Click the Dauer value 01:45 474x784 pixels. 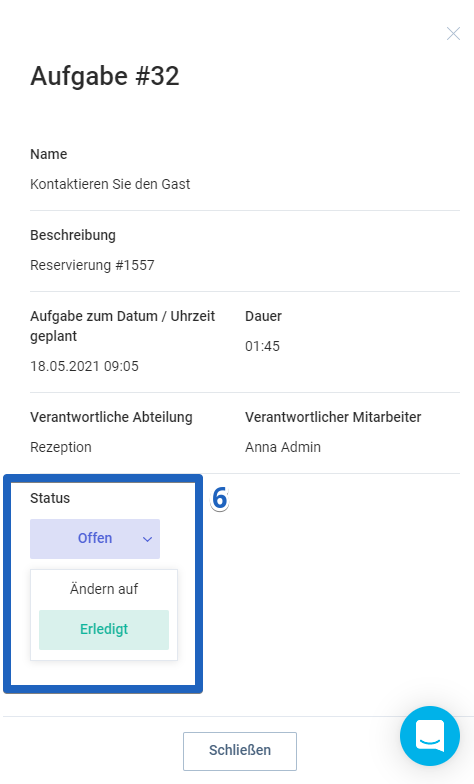(262, 346)
